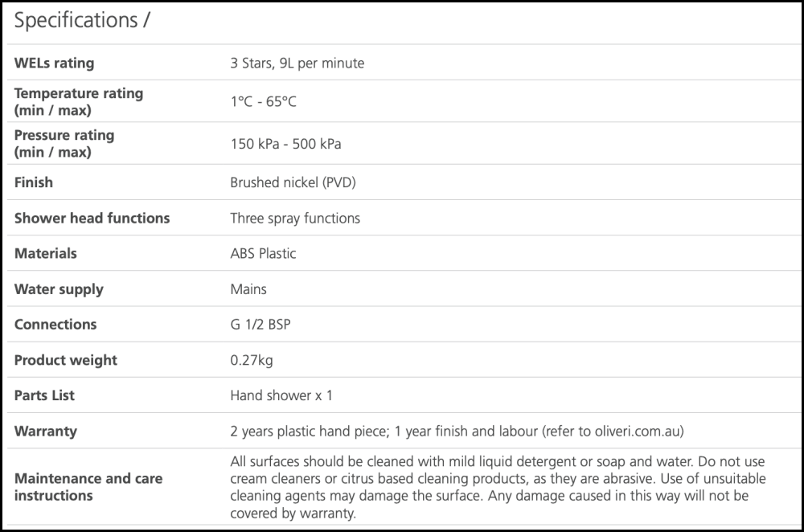This screenshot has height=532, width=804.
Task: Click the ABS Plastic materials value
Action: tap(263, 253)
